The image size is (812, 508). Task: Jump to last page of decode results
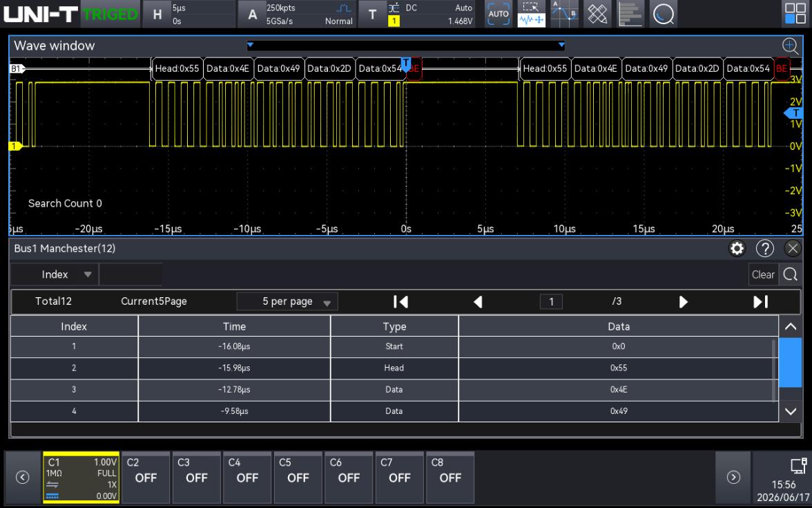(760, 301)
